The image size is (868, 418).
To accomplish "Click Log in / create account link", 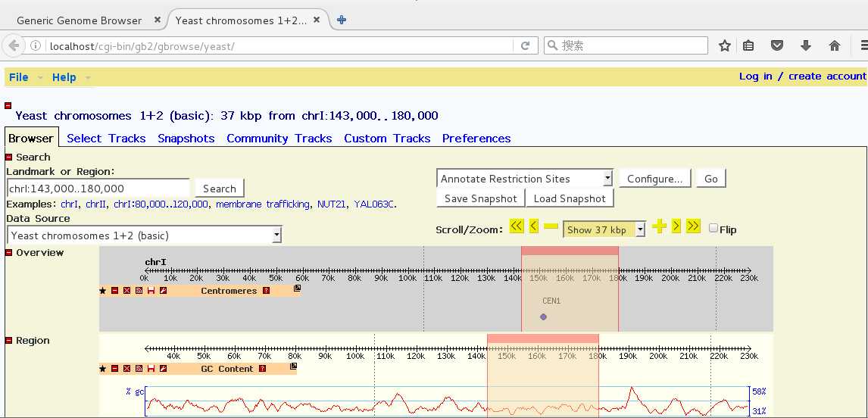I will pyautogui.click(x=803, y=76).
